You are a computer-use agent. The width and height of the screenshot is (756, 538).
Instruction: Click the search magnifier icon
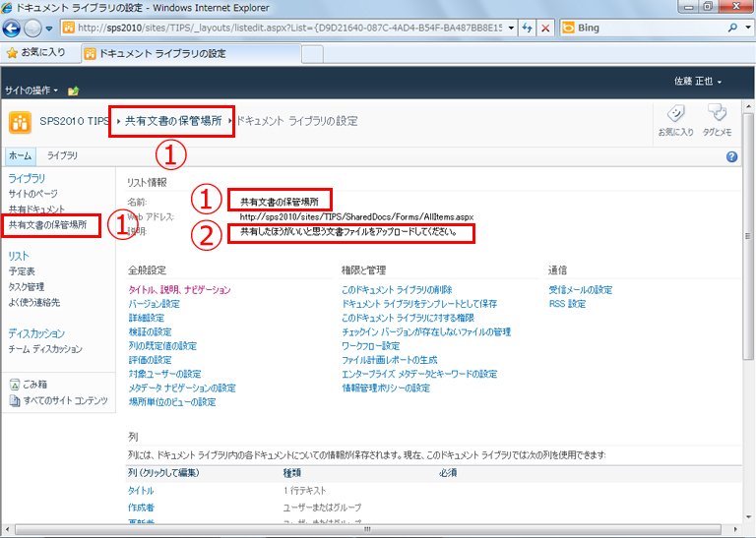click(732, 28)
